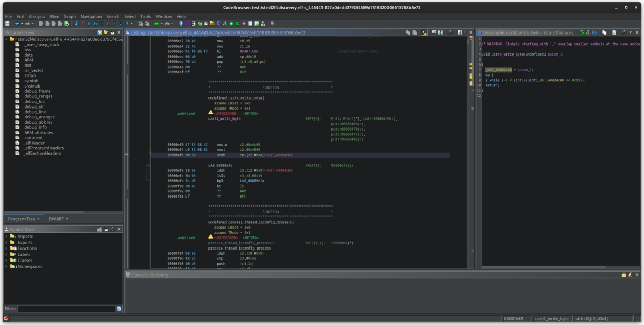Expand the Functions node in Symbol Tree
The image size is (644, 325).
pyautogui.click(x=6, y=248)
